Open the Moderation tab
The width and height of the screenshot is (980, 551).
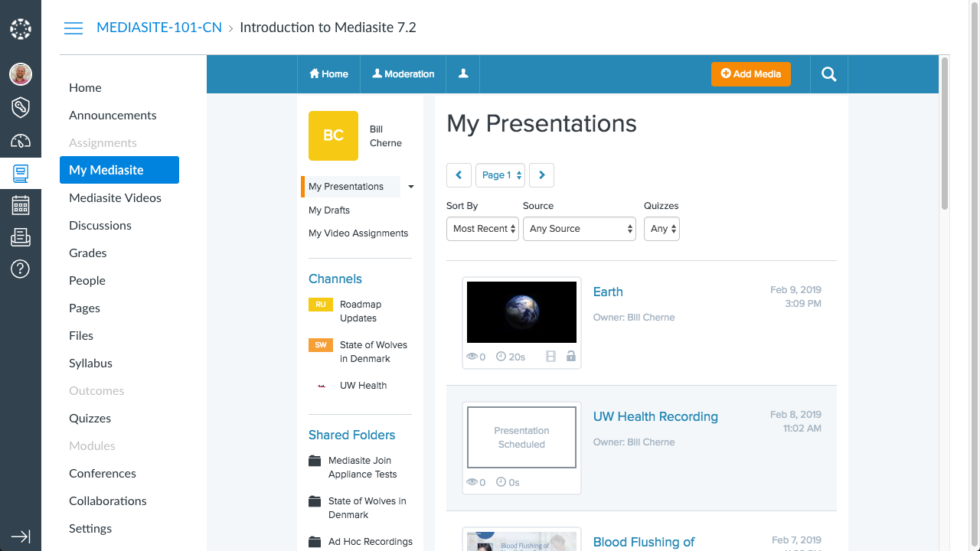[403, 74]
